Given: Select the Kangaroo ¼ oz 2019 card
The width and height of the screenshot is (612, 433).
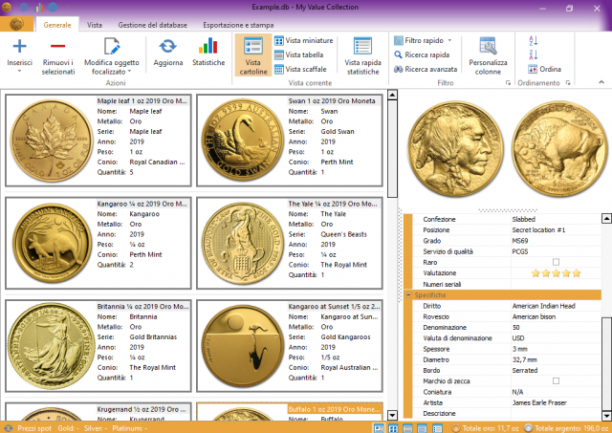Looking at the screenshot, I should pos(98,243).
